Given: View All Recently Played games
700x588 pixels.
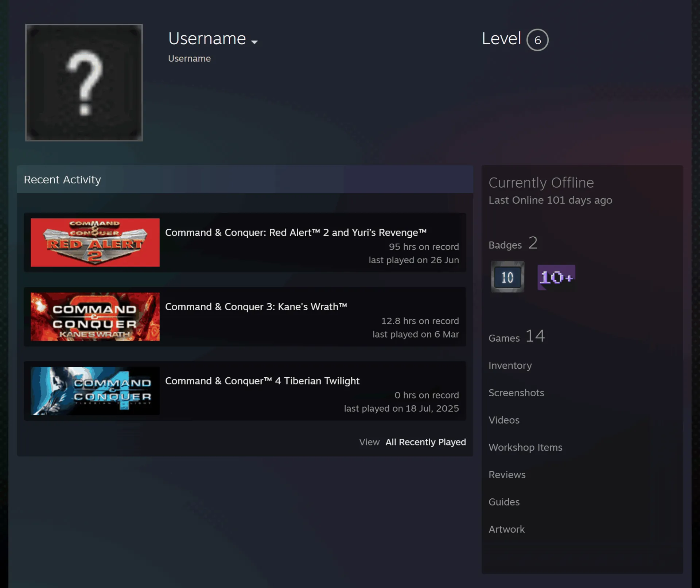Looking at the screenshot, I should pos(425,442).
